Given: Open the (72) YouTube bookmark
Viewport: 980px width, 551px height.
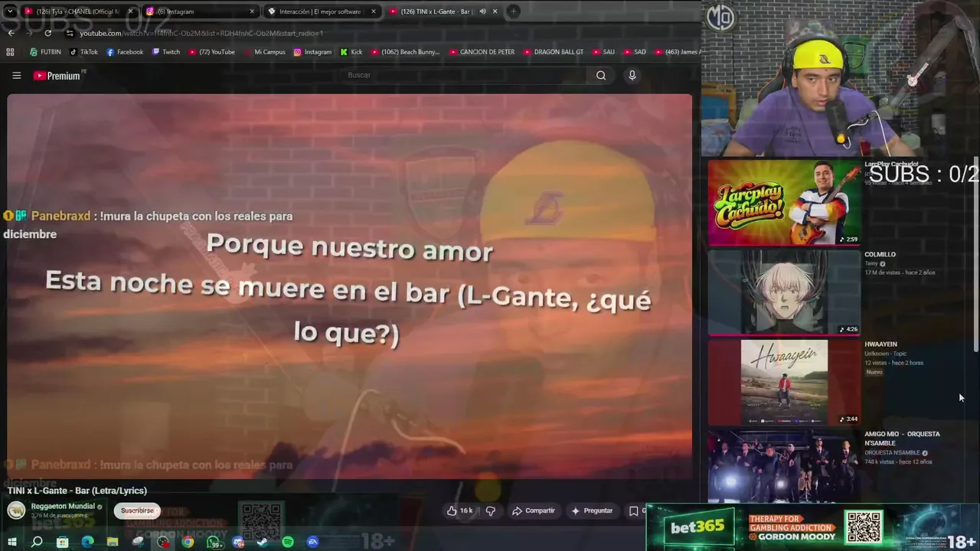Looking at the screenshot, I should [x=212, y=52].
